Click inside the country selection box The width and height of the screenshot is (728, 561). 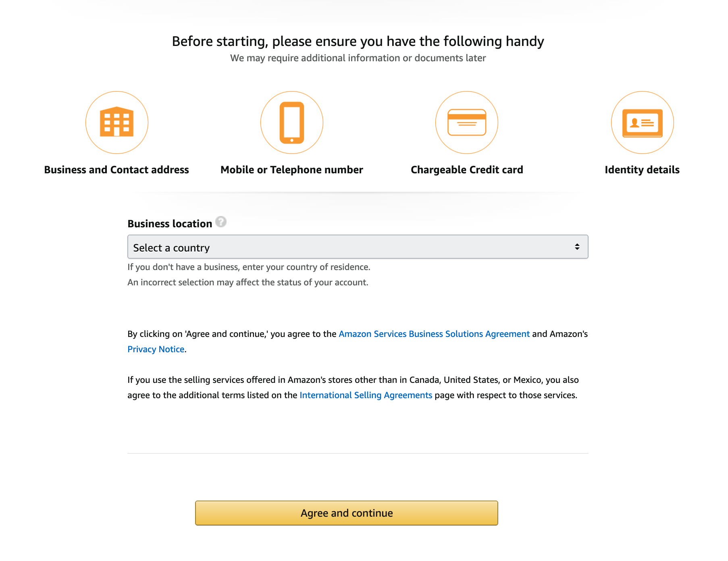[x=357, y=246]
